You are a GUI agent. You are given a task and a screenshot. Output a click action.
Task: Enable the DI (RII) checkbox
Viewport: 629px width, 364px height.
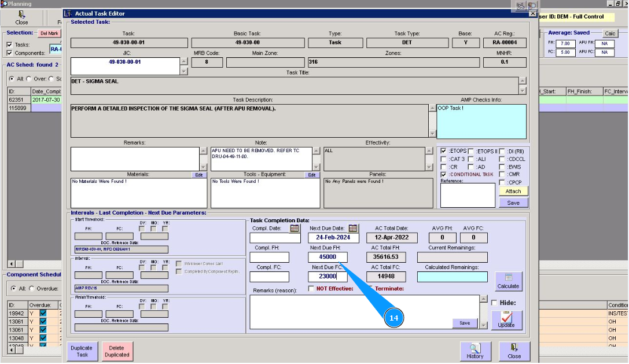pos(502,151)
